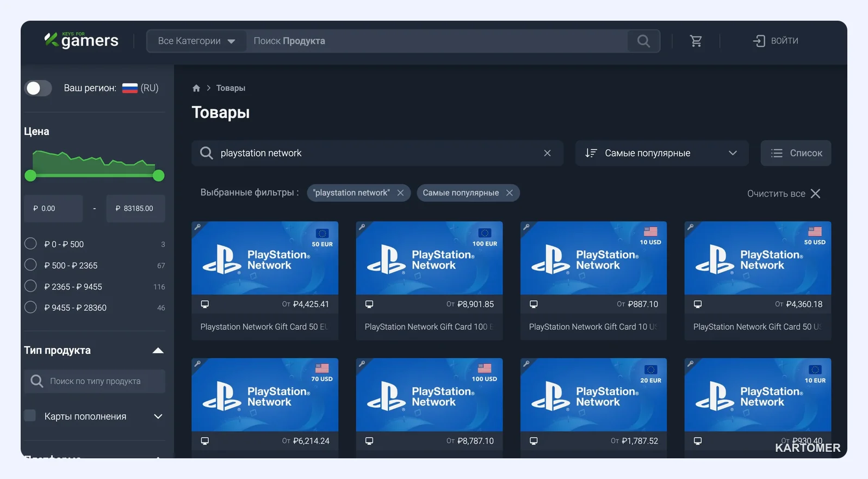Click PC platform icon under 70 USD card
The width and height of the screenshot is (868, 479).
click(x=205, y=441)
